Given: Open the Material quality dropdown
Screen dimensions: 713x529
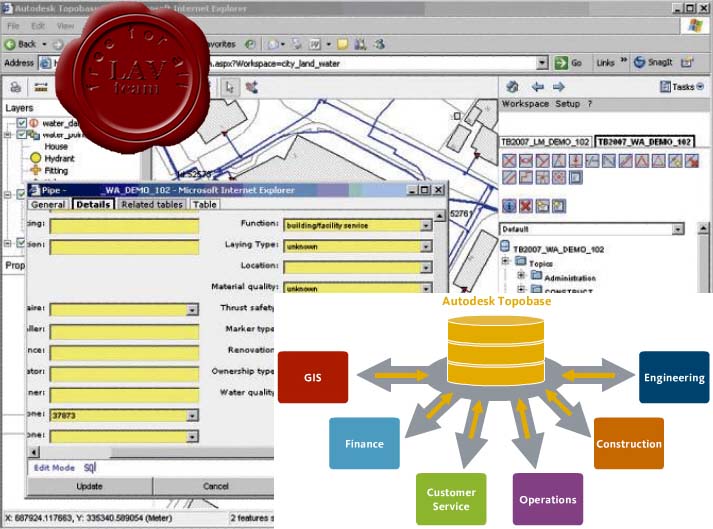Looking at the screenshot, I should coord(426,288).
